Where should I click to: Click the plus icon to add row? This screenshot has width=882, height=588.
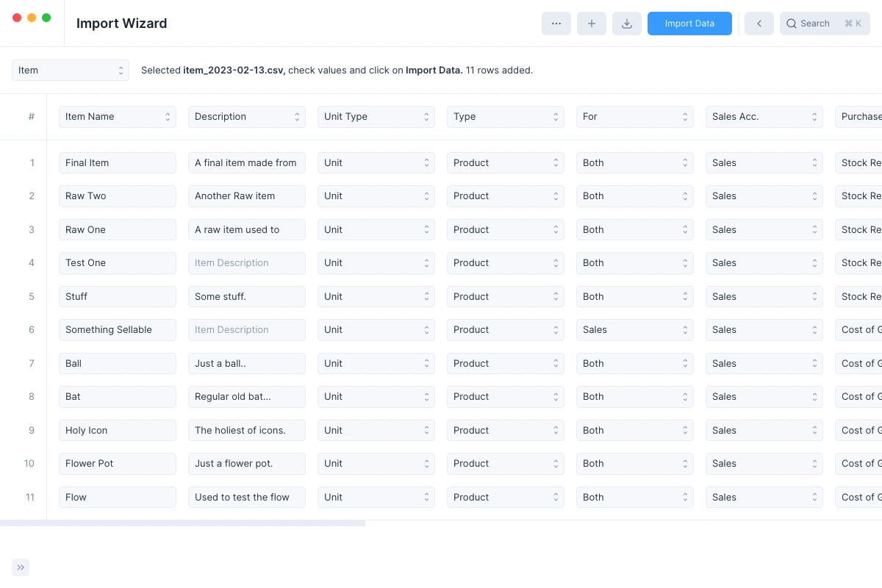coord(591,24)
